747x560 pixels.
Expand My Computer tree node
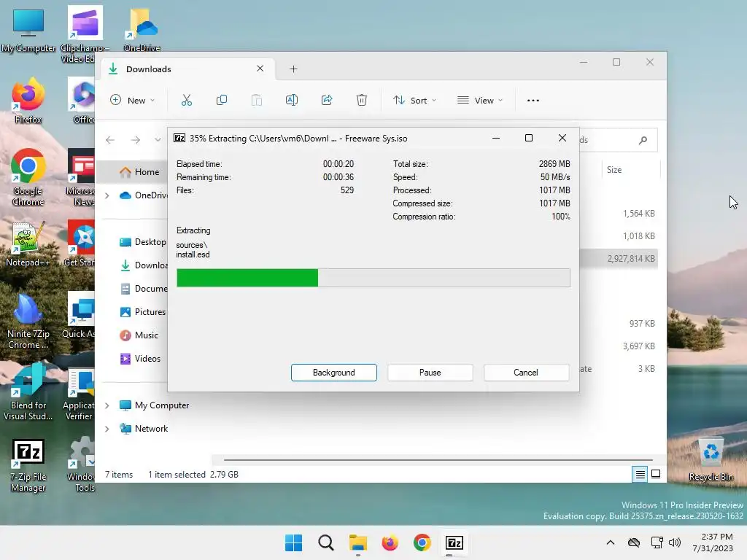coord(107,405)
